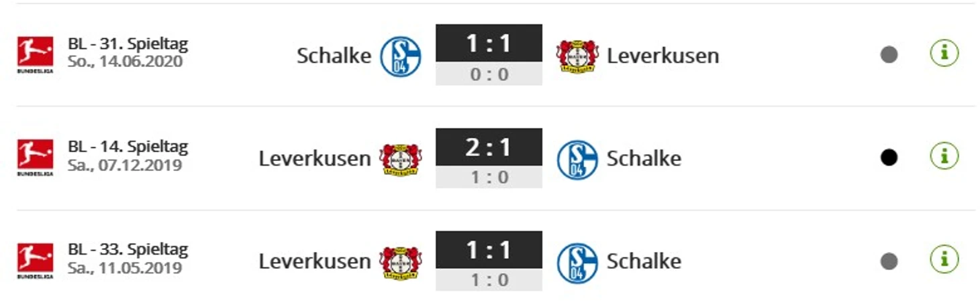Open the 1:1 score from 11.05.2019
Screen dimensions: 980x307
click(489, 250)
